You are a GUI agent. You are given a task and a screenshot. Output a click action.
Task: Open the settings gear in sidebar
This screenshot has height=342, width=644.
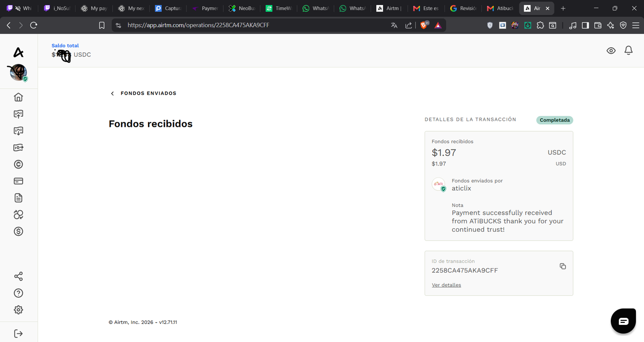click(x=19, y=310)
